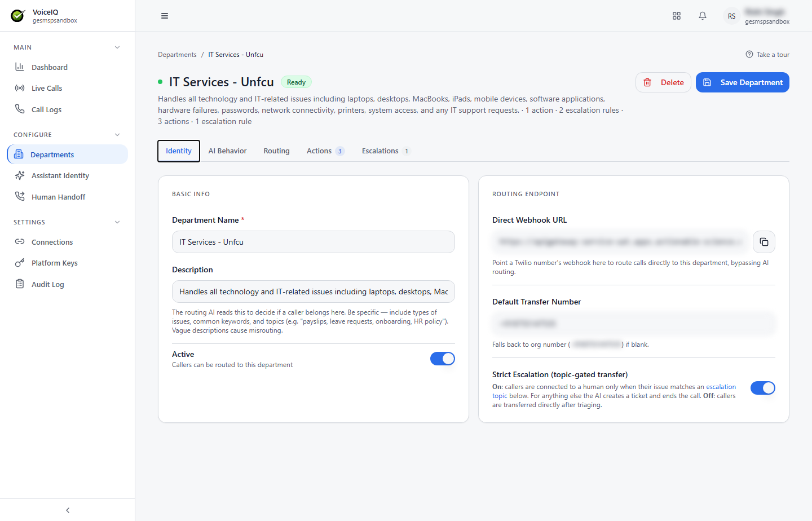Switch to the Routing tab
This screenshot has width=812, height=521.
(276, 151)
